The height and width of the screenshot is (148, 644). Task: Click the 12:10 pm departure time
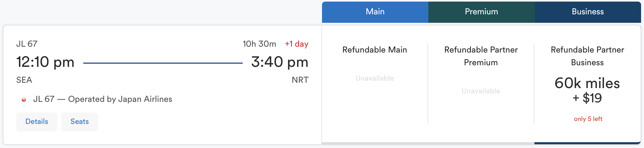(45, 62)
